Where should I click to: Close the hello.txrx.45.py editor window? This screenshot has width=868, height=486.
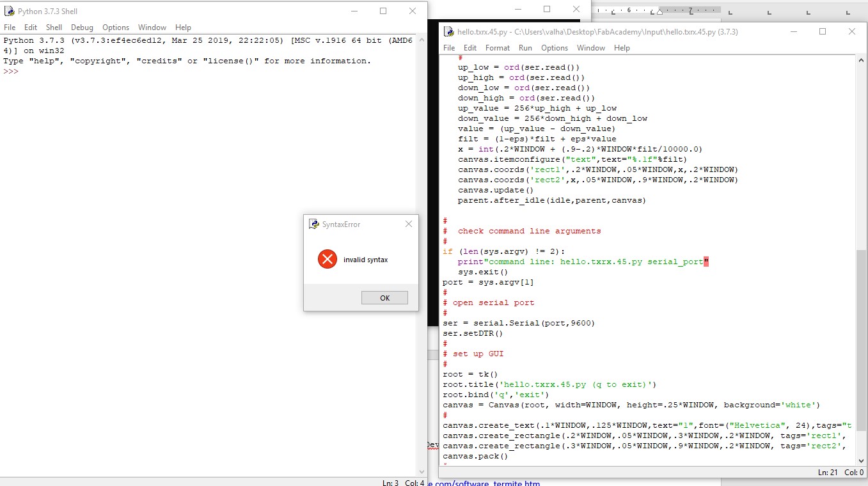852,31
